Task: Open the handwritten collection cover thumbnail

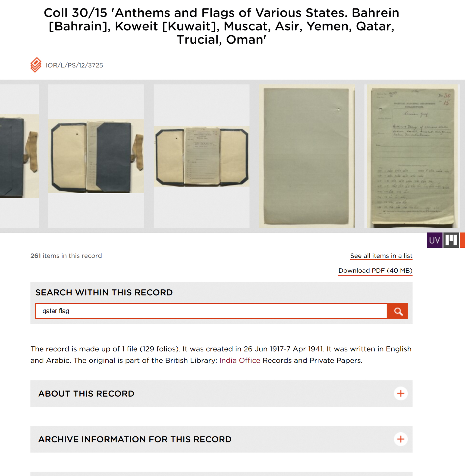Action: [412, 156]
